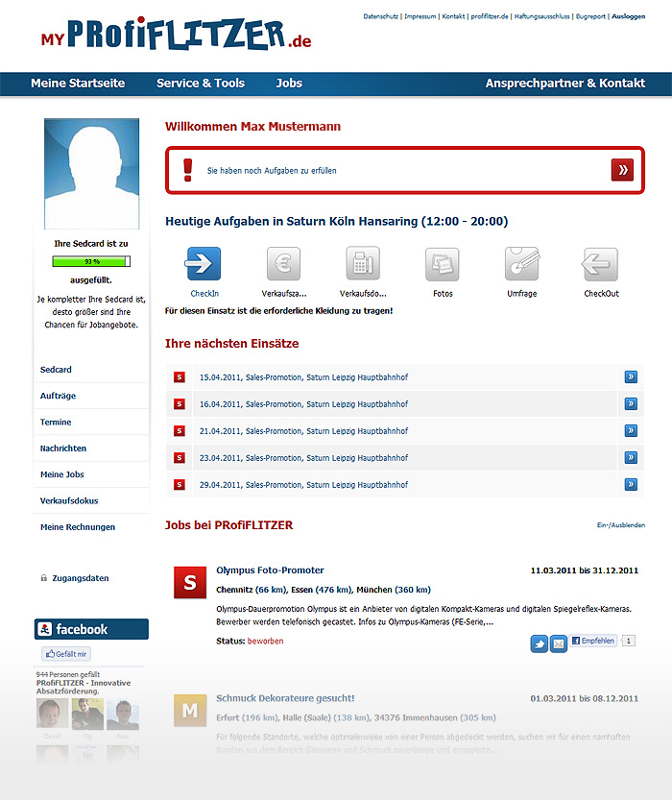Open the Bugreport link

tap(590, 16)
